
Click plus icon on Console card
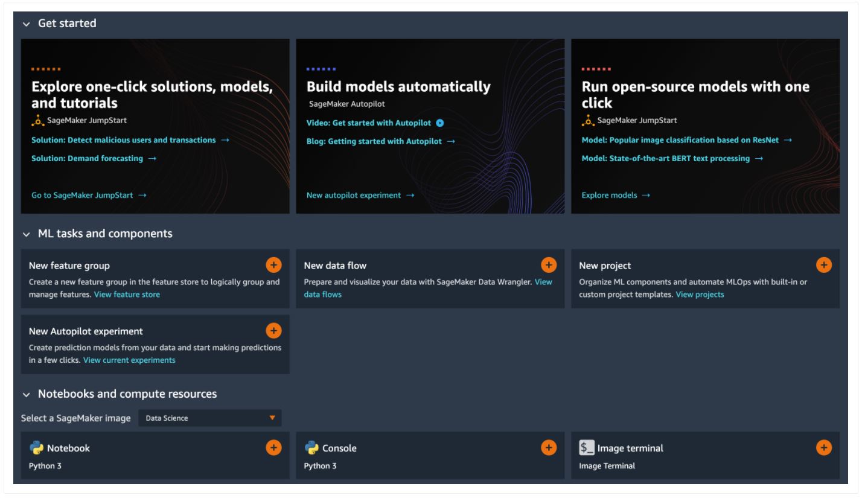point(549,448)
